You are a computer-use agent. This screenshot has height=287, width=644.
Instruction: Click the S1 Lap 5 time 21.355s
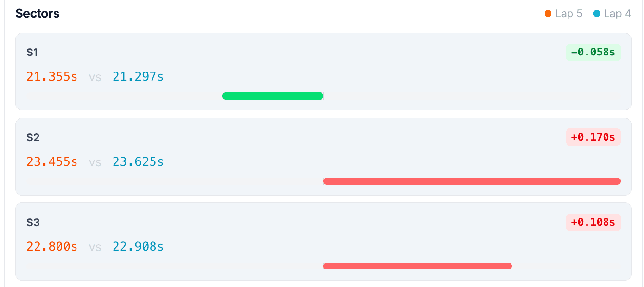pos(52,77)
